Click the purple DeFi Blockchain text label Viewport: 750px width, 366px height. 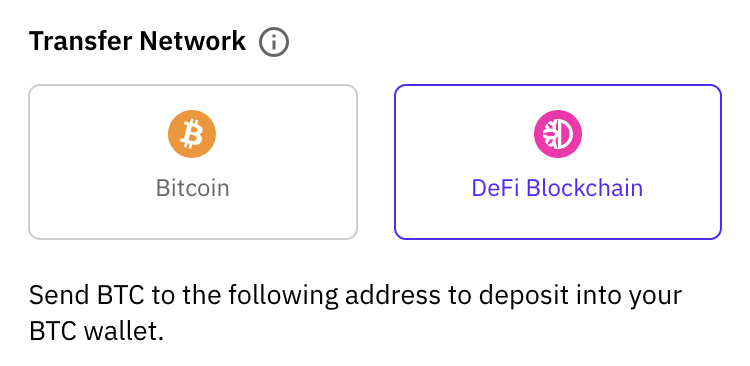[557, 188]
